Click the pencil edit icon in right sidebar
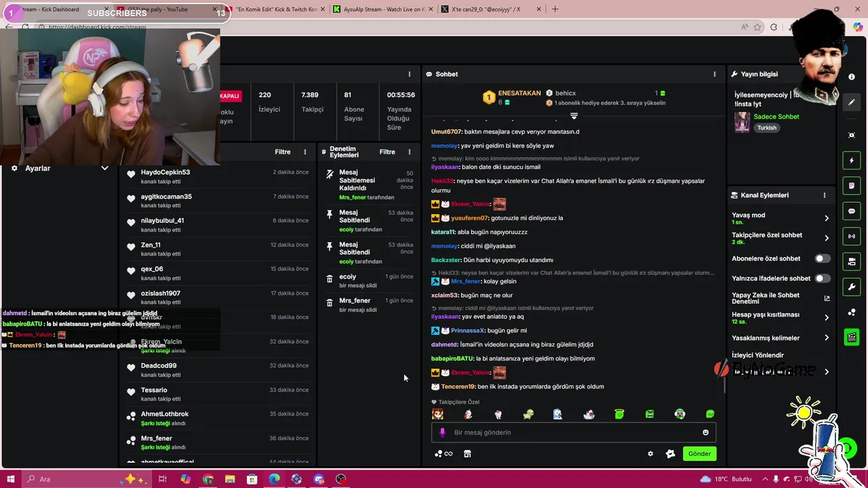 click(x=852, y=102)
